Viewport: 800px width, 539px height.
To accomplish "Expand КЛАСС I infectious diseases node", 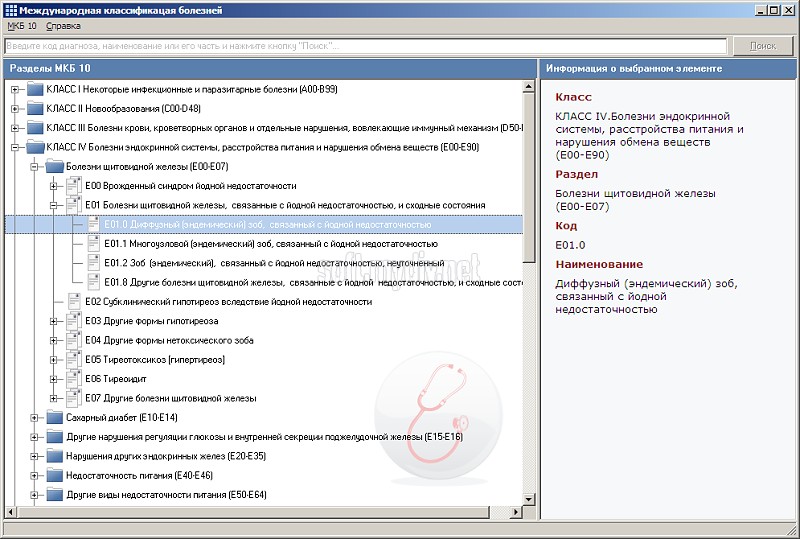I will (15, 90).
